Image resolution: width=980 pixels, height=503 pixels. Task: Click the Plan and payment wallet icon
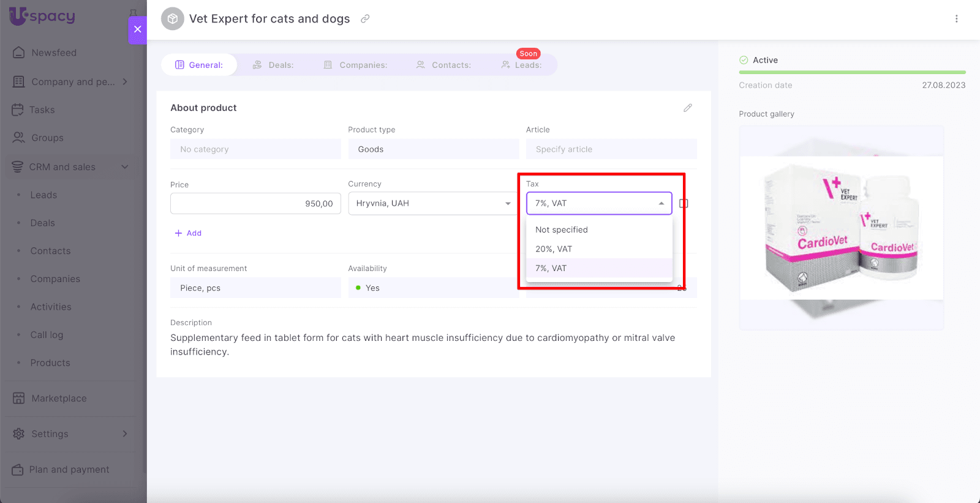coord(18,469)
